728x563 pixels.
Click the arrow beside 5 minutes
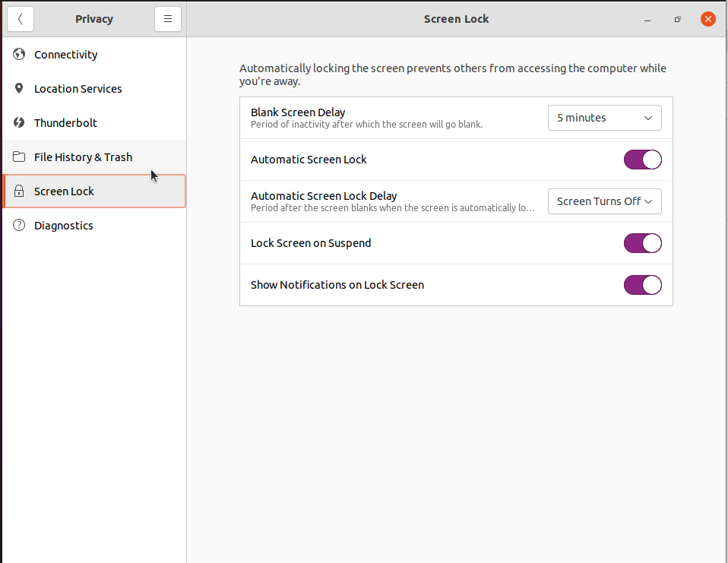[x=648, y=118]
